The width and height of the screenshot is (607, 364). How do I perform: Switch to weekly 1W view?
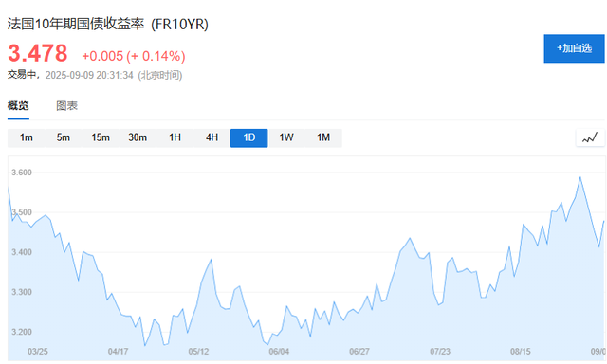click(286, 137)
